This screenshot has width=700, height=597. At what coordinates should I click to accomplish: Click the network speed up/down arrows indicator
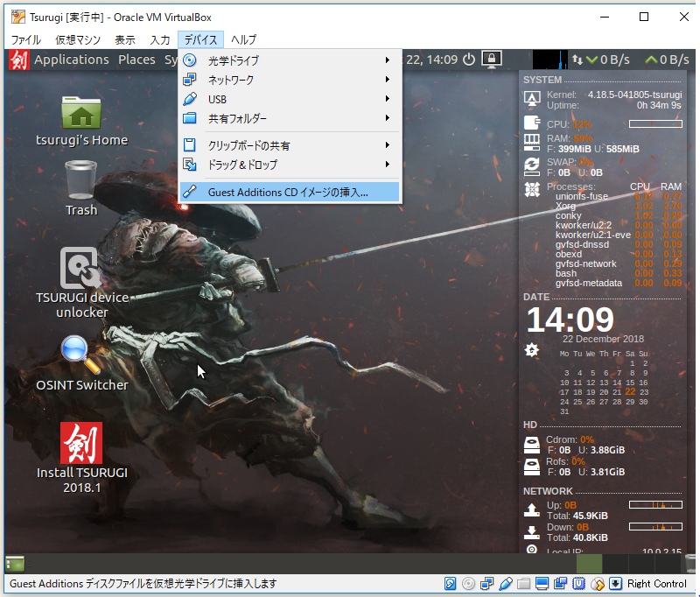tap(577, 60)
